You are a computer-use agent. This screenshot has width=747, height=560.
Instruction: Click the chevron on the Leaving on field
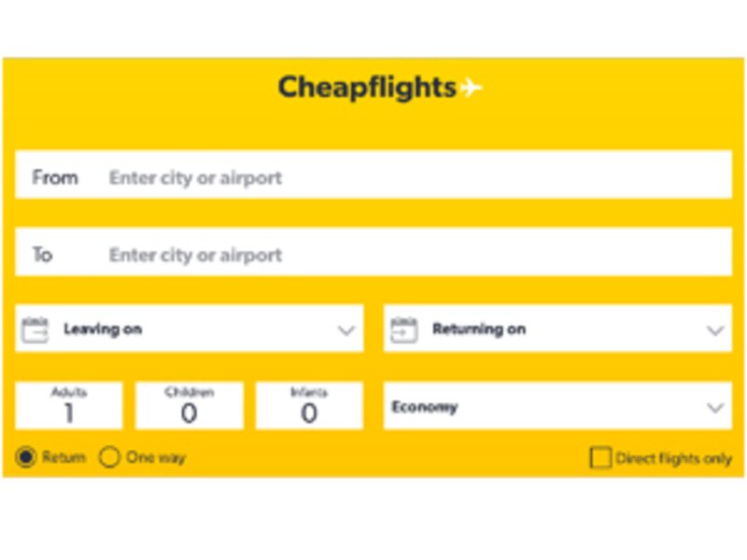pos(346,329)
